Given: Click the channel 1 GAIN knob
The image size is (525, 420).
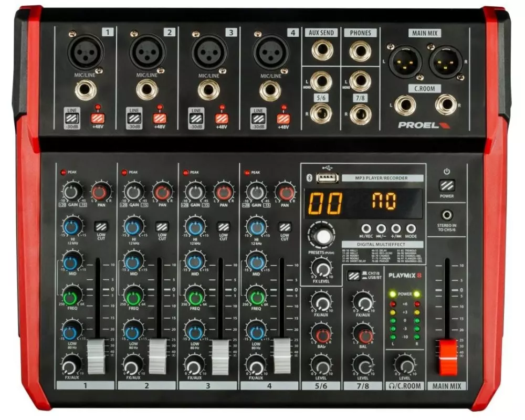Looking at the screenshot, I should (x=71, y=192).
